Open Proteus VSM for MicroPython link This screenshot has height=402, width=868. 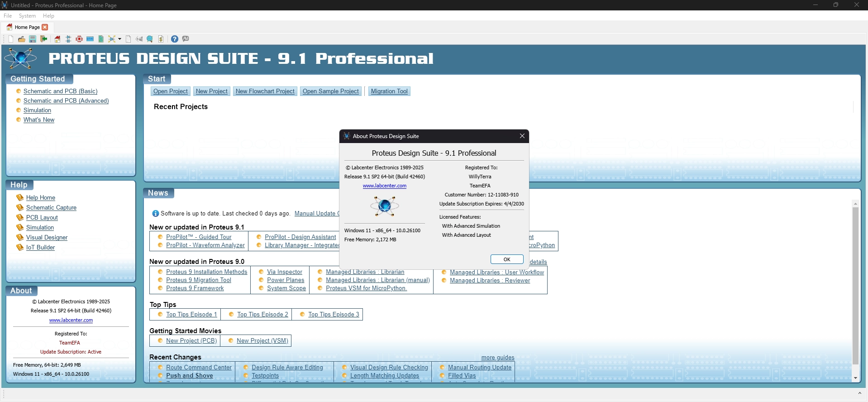point(367,288)
